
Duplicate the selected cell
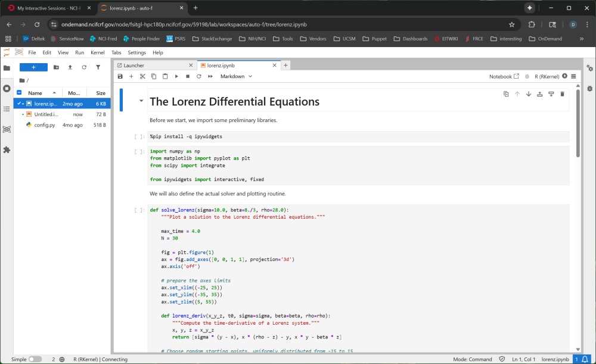(x=506, y=94)
